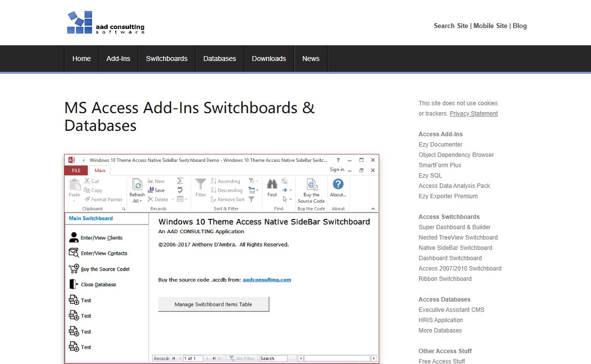
Task: Open the Home navigation menu
Action: 81,59
